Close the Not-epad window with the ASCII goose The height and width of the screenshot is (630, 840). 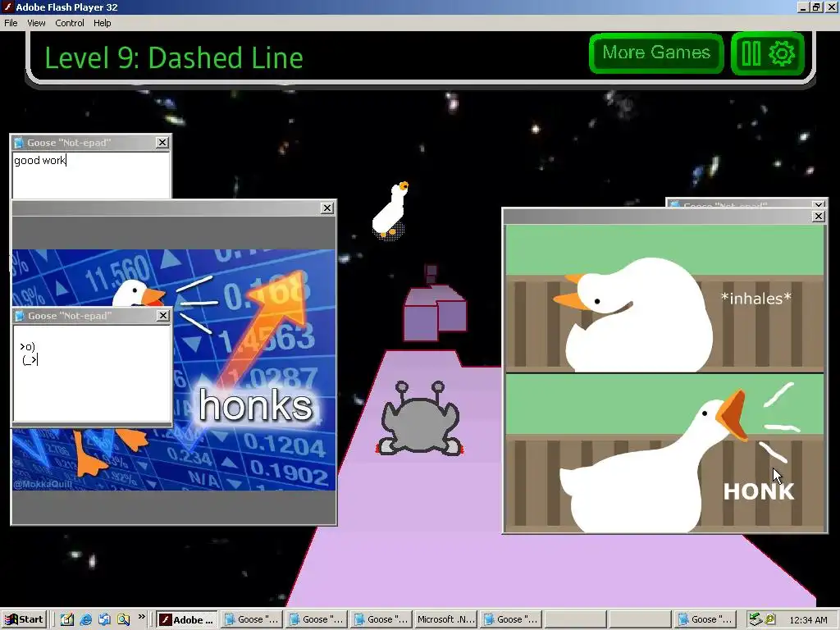163,316
